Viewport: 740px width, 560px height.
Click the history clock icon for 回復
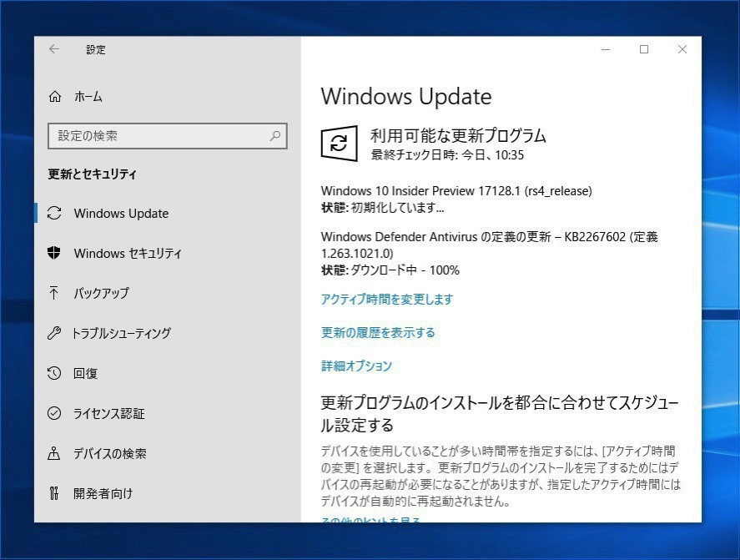click(x=54, y=373)
